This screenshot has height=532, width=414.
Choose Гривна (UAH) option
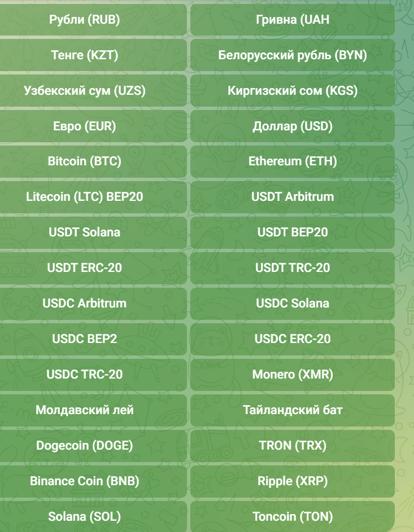[x=293, y=20]
